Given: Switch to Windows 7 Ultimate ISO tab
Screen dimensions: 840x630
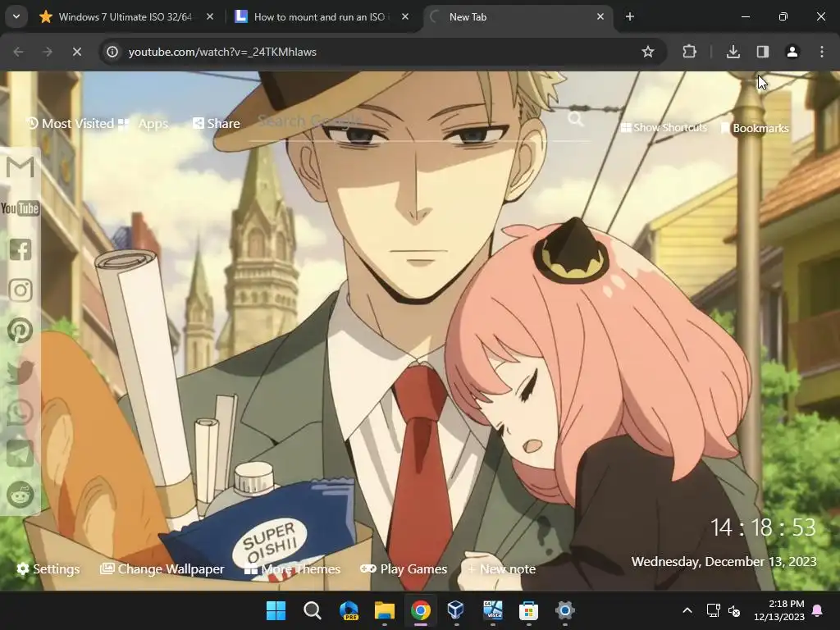Looking at the screenshot, I should pyautogui.click(x=125, y=16).
